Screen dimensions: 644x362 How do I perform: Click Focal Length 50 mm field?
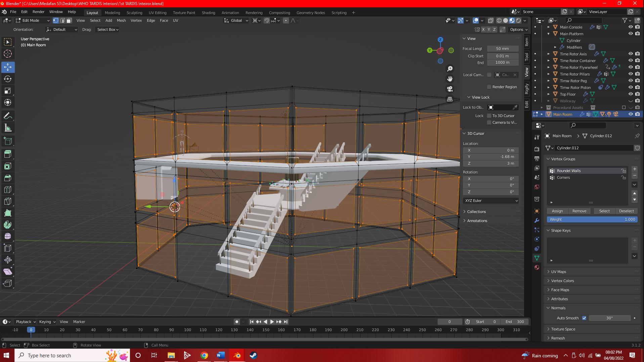click(503, 49)
